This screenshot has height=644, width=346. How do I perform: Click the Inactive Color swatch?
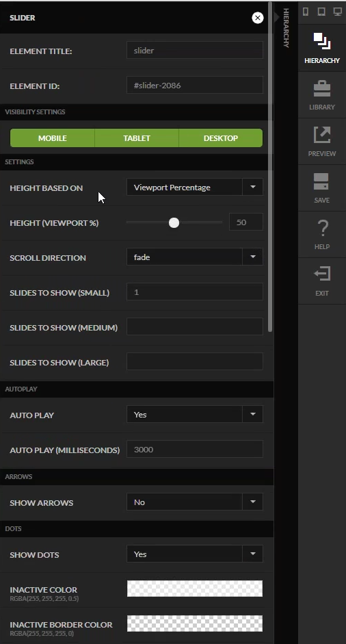tap(195, 588)
